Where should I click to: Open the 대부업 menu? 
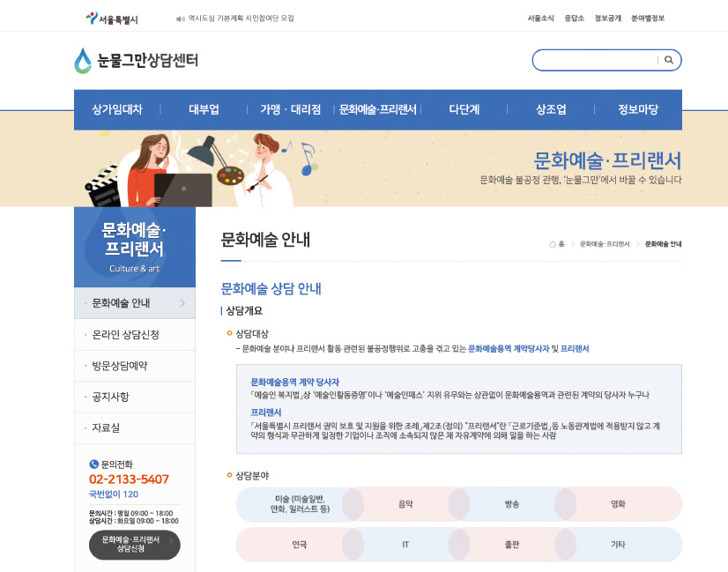[x=204, y=109]
